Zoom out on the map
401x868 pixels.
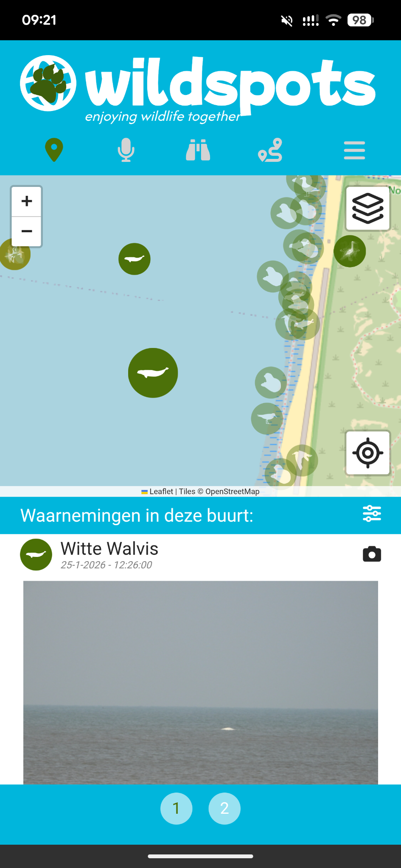[27, 231]
